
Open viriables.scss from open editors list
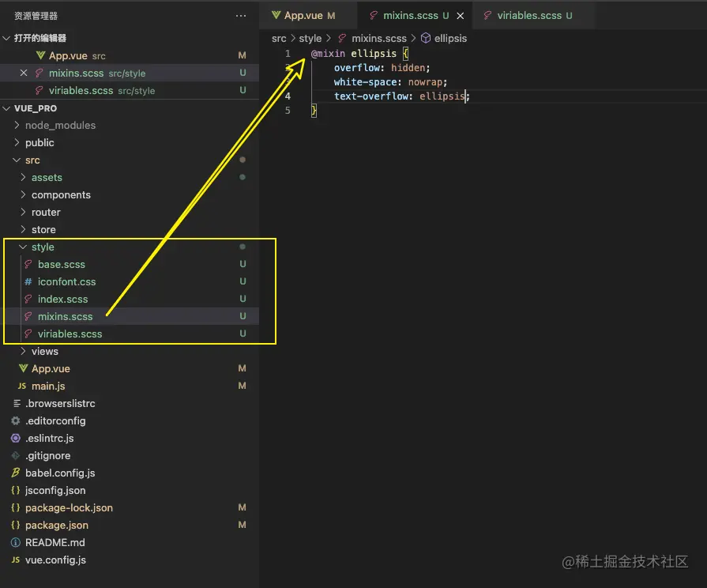[x=130, y=91]
